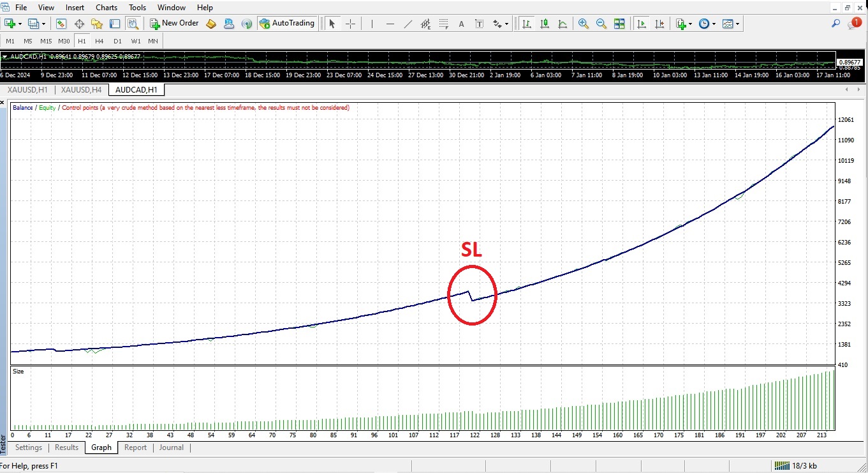Click the Arrows objects tool icon
This screenshot has height=473, width=868.
497,24
